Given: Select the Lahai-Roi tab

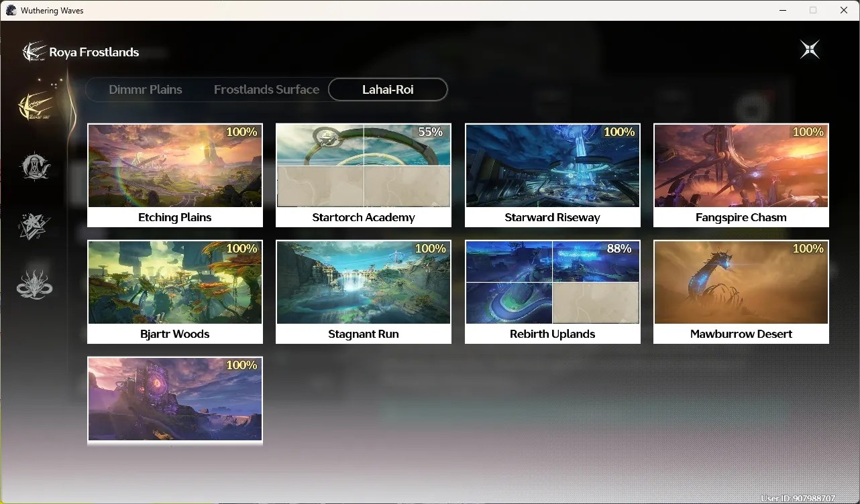Looking at the screenshot, I should click(388, 89).
